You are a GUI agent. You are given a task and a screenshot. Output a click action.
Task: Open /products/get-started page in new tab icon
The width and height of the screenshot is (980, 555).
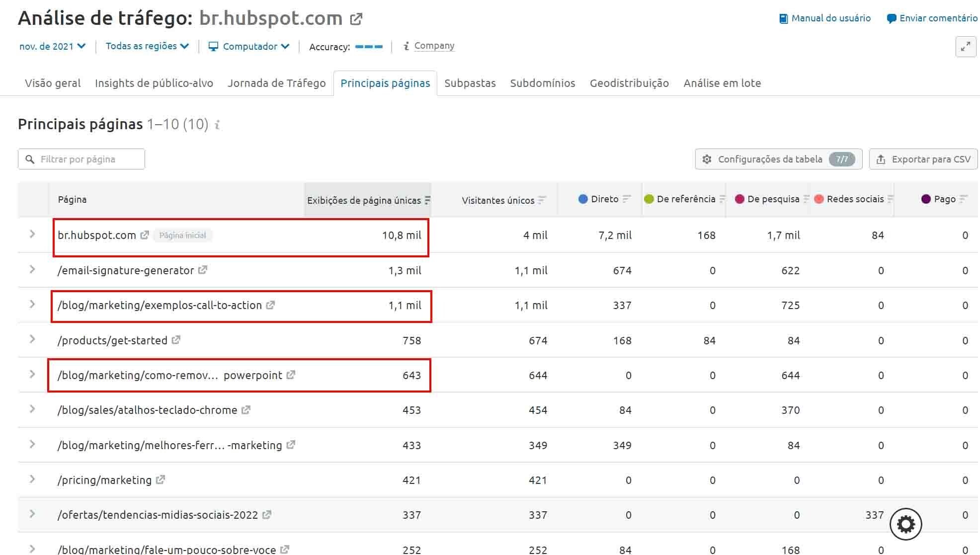point(176,340)
